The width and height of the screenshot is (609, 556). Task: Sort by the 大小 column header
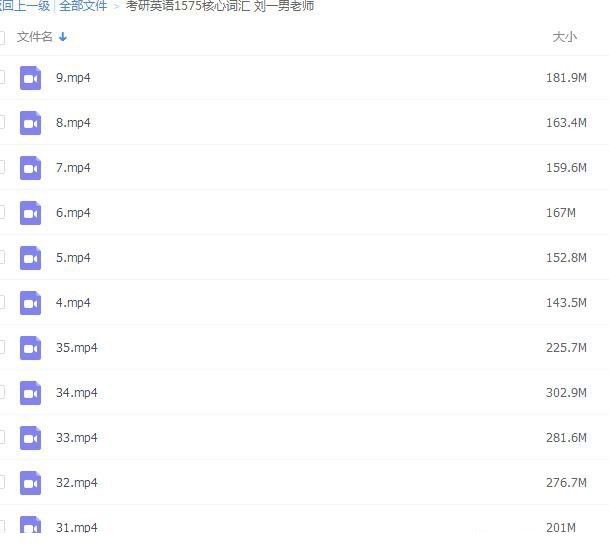click(564, 37)
